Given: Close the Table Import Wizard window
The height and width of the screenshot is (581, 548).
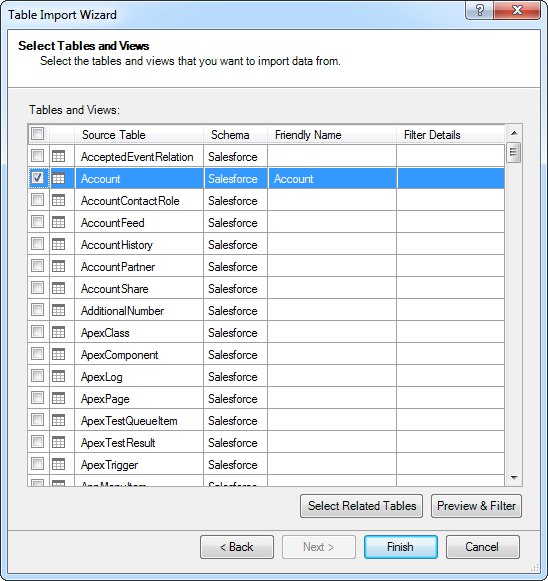Looking at the screenshot, I should (x=517, y=10).
